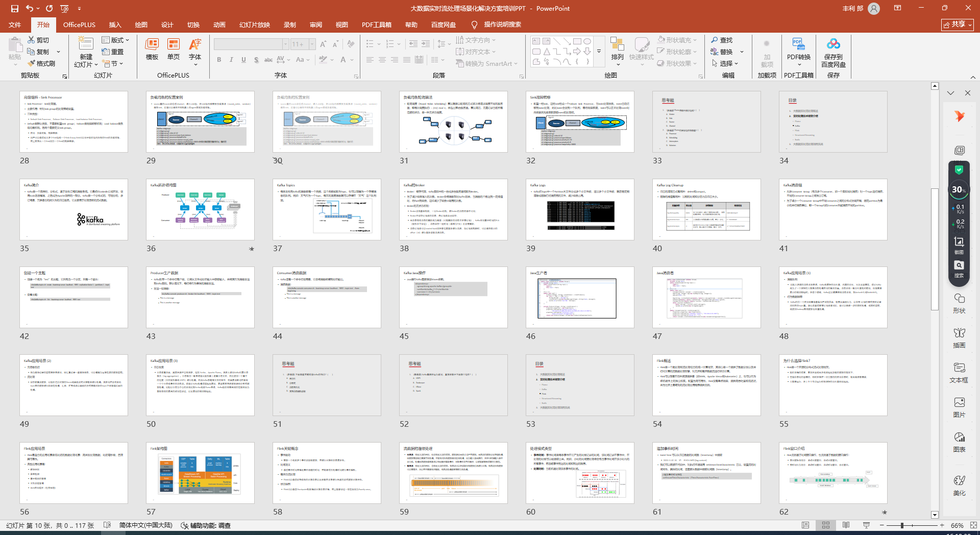
Task: Expand the Layout (版式) dropdown
Action: click(115, 40)
